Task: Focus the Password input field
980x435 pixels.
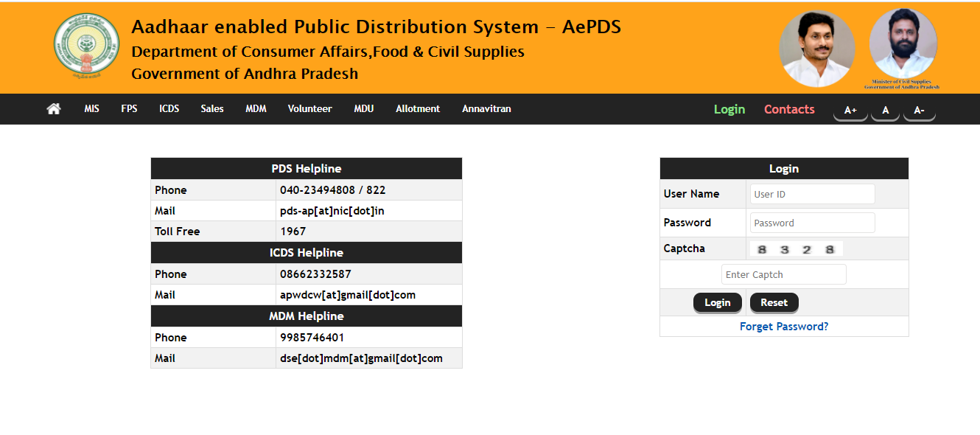Action: (812, 223)
